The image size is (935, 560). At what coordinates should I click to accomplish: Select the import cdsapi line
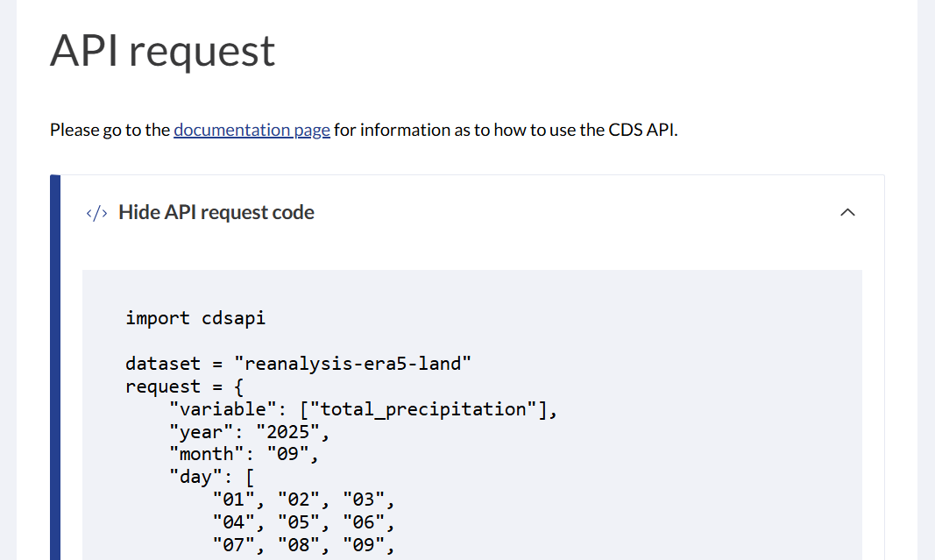tap(195, 317)
